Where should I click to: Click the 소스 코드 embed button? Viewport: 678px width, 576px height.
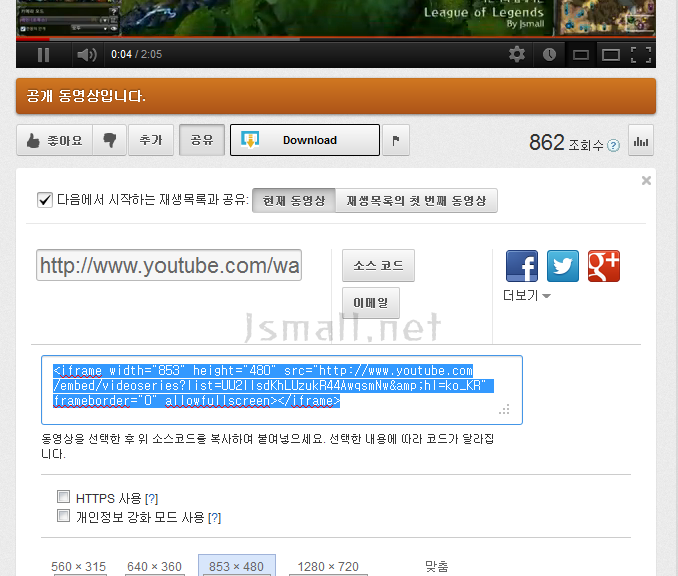(378, 266)
